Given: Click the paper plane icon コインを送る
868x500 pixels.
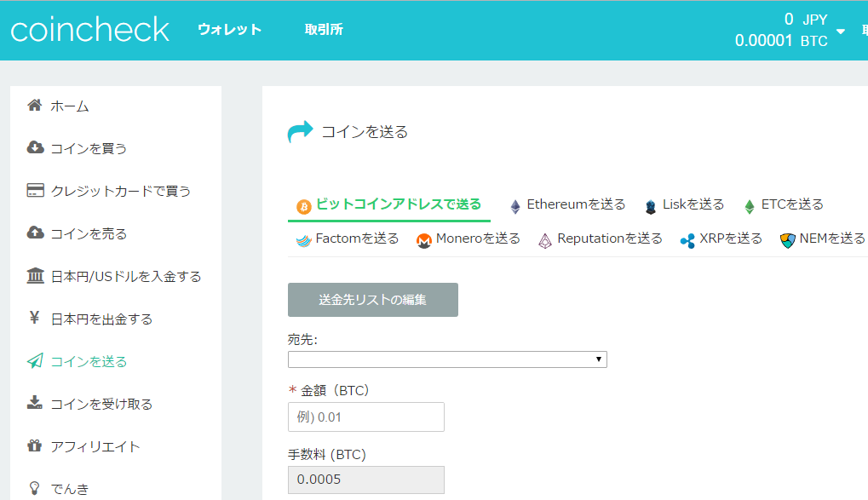Looking at the screenshot, I should click(35, 361).
